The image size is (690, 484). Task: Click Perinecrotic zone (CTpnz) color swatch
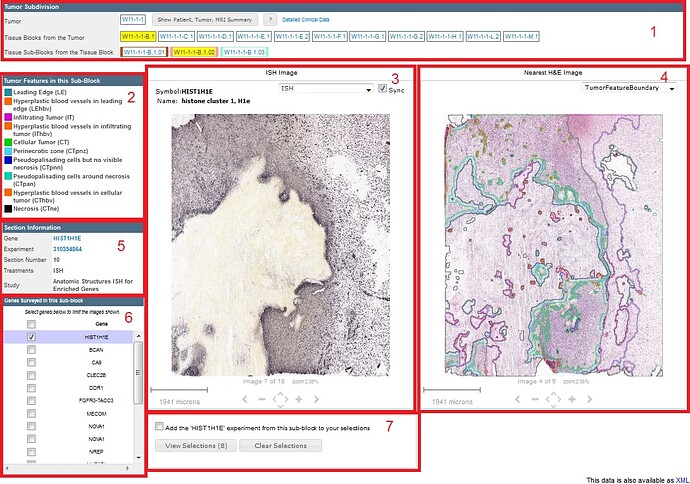pos(8,151)
